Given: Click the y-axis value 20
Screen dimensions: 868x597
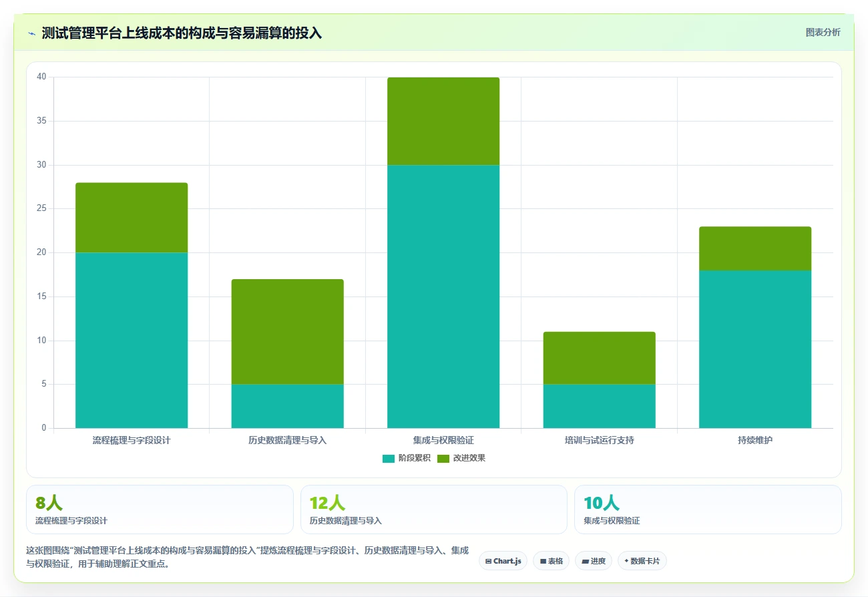Looking at the screenshot, I should (x=41, y=252).
